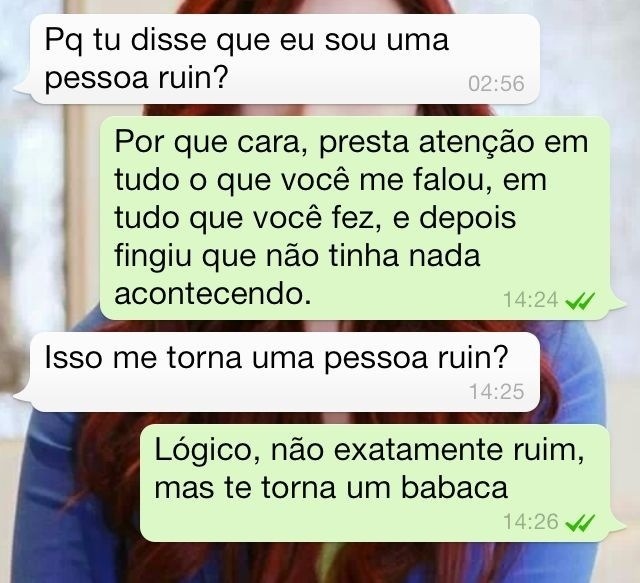The height and width of the screenshot is (583, 640).
Task: Tap the 02:56 timestamp
Action: coord(496,84)
